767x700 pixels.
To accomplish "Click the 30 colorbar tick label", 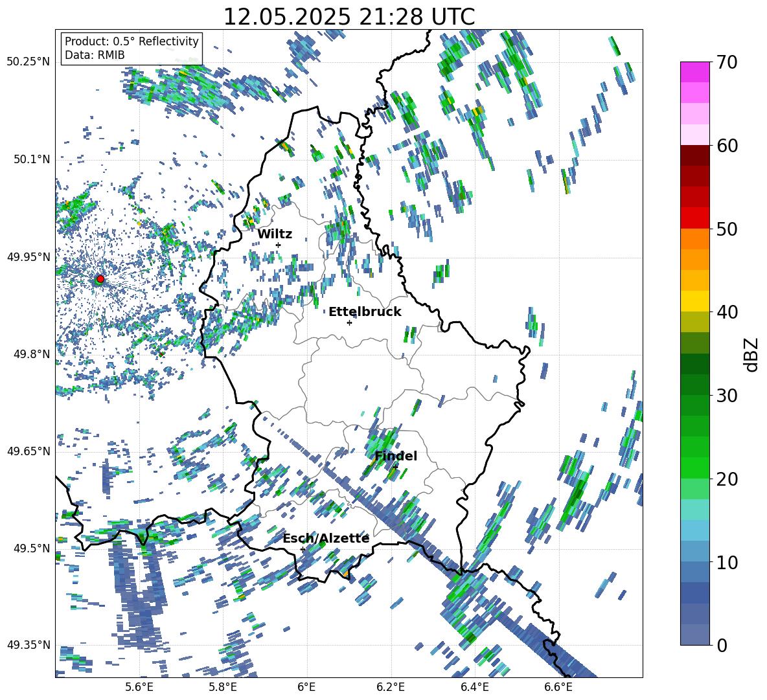I will pyautogui.click(x=727, y=396).
